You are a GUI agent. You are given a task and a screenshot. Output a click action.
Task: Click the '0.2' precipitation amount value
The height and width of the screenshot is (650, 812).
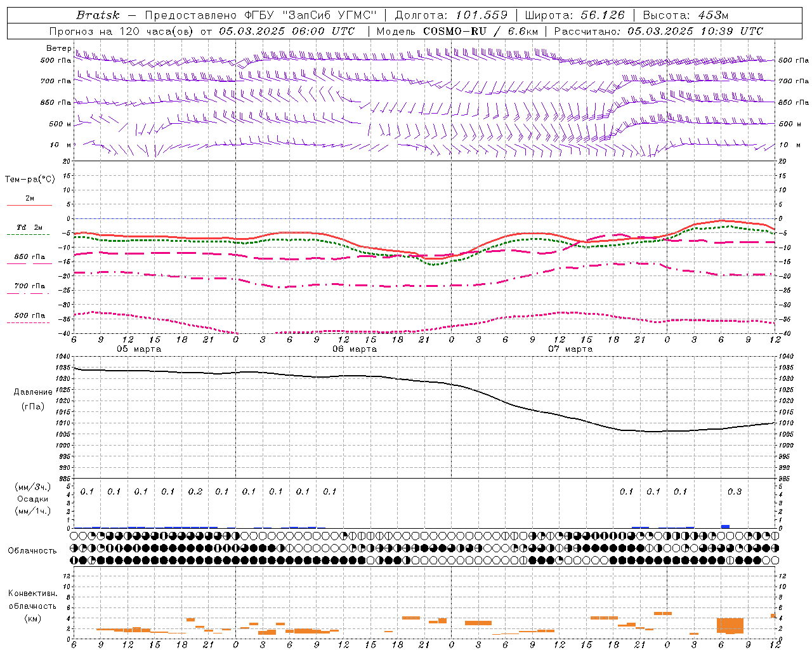pyautogui.click(x=195, y=491)
